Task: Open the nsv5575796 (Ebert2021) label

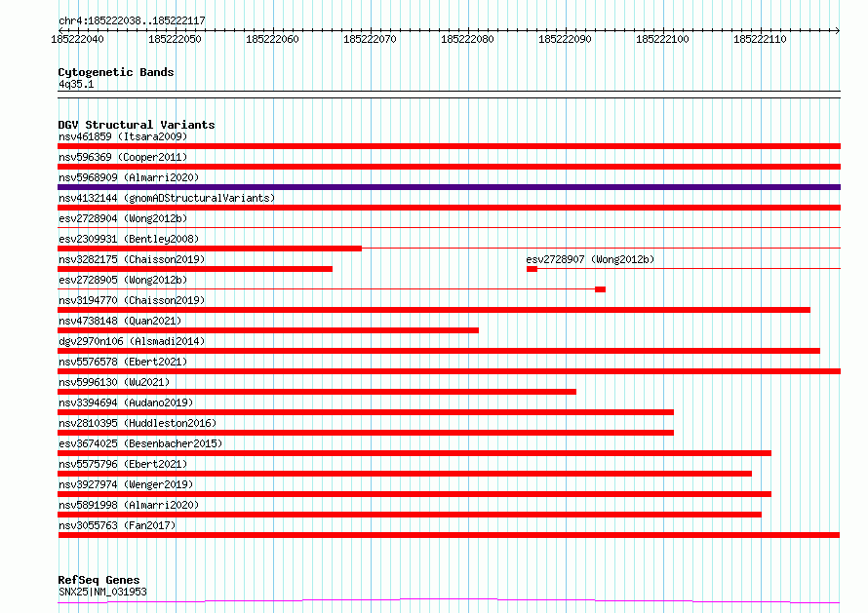Action: click(x=123, y=464)
